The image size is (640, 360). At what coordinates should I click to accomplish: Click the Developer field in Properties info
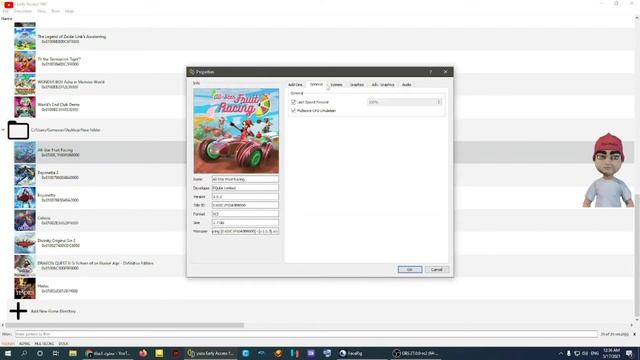pyautogui.click(x=245, y=188)
